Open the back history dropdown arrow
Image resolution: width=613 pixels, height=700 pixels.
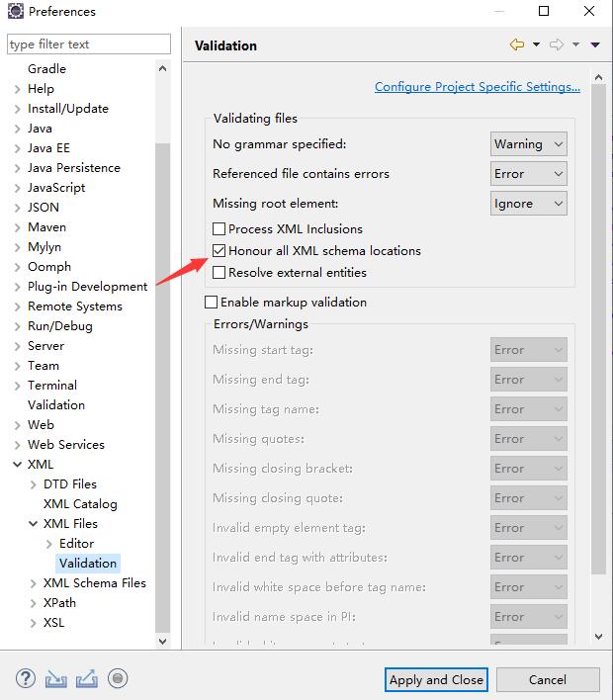point(536,44)
